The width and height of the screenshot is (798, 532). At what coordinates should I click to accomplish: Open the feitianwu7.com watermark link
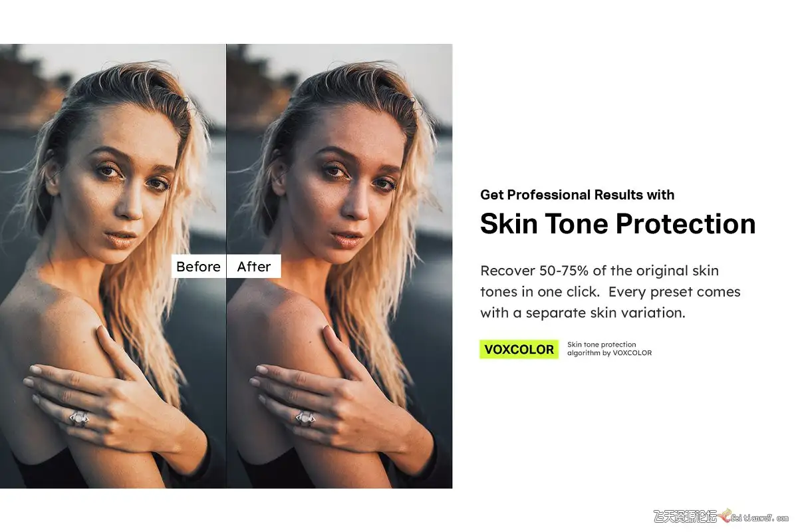(x=762, y=517)
